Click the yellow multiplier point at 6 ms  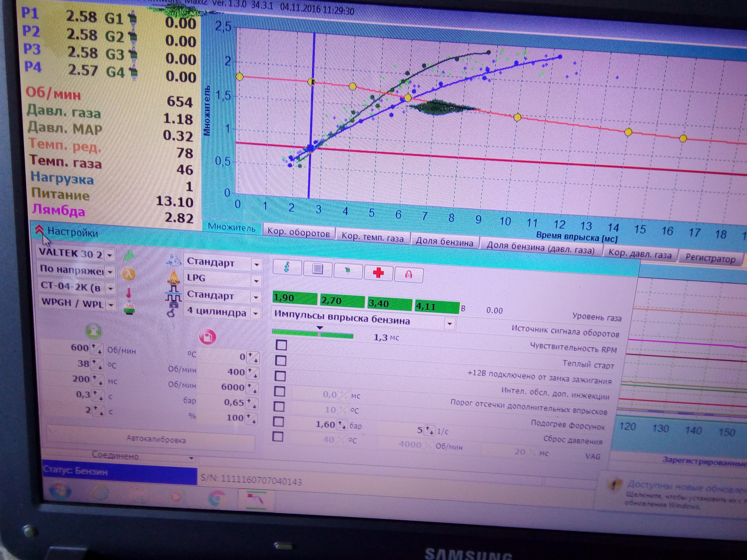(408, 98)
